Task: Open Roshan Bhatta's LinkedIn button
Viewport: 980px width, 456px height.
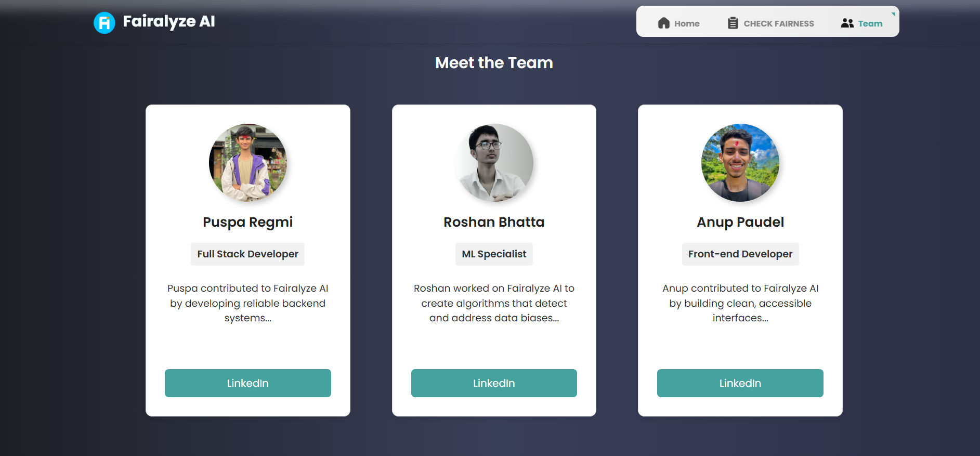Action: (x=494, y=383)
